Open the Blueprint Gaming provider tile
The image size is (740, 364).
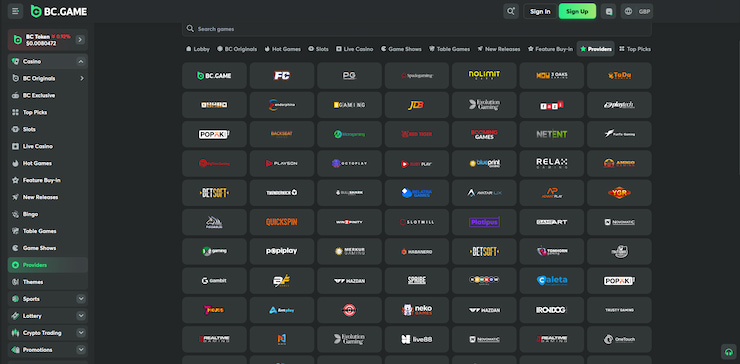click(x=484, y=163)
